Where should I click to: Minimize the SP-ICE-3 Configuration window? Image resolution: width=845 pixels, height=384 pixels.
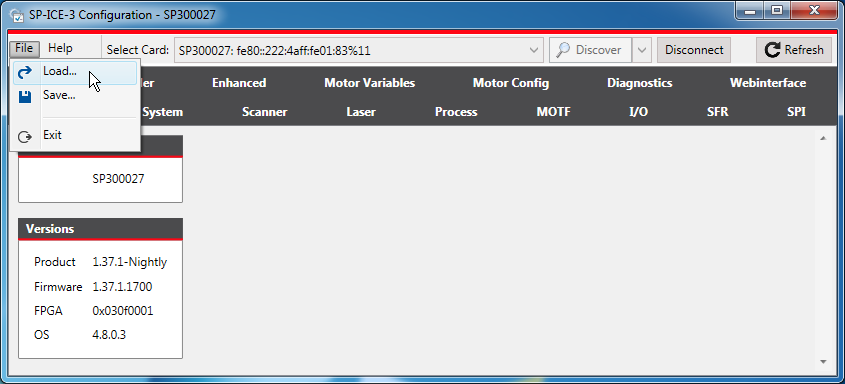point(749,11)
